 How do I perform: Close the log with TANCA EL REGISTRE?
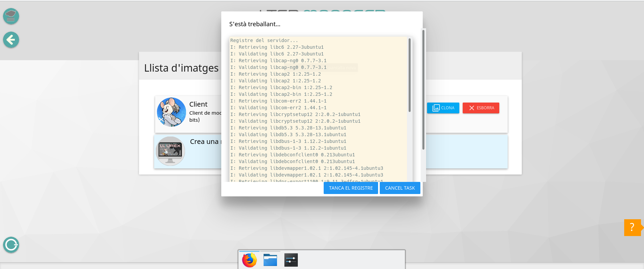351,188
